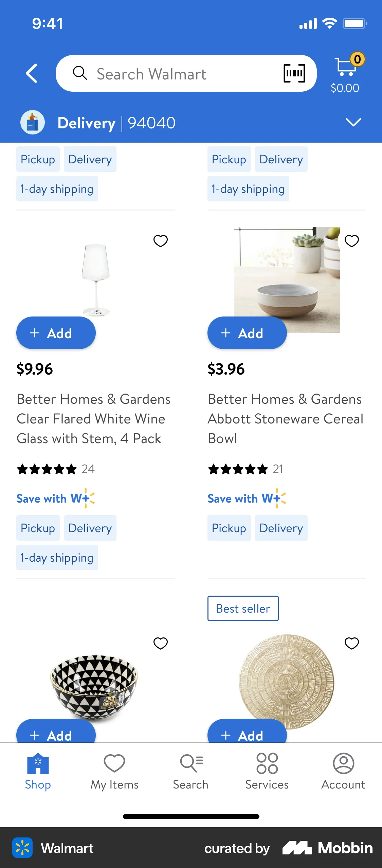Heart the black-and-white soup bowl
Viewport: 382px width, 868px height.
coord(161,644)
